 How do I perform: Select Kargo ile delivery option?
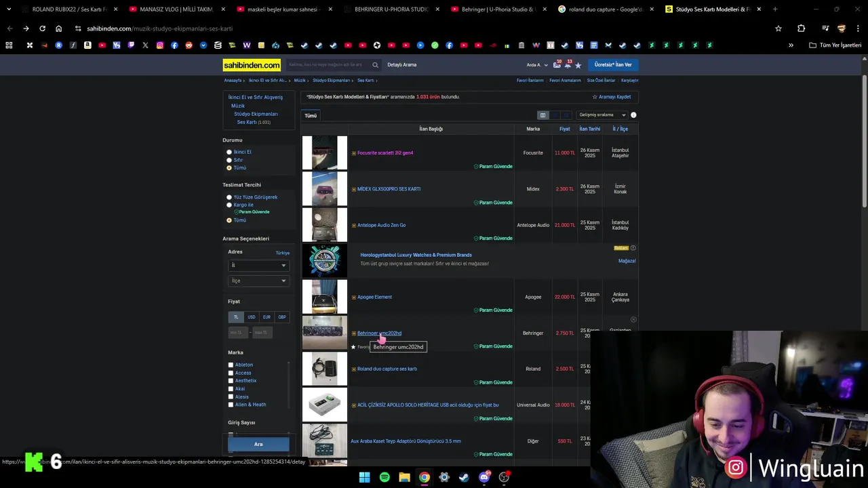pos(229,205)
